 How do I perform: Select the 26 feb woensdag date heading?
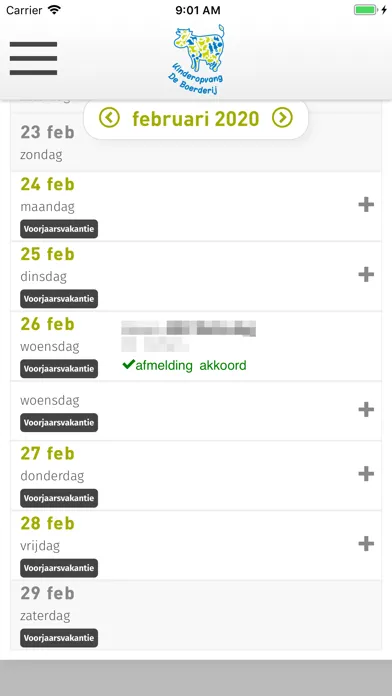point(48,324)
